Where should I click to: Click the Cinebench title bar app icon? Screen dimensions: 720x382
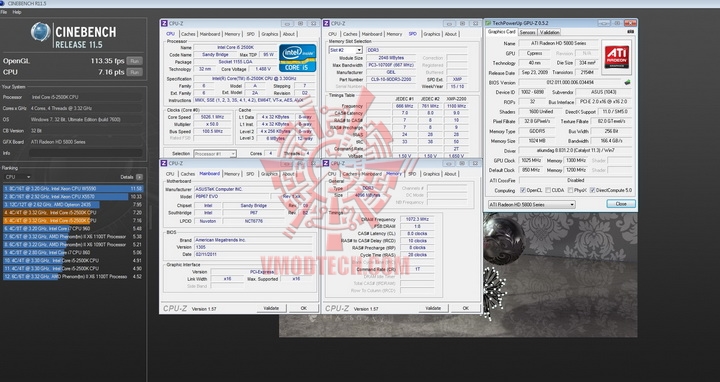[2, 3]
